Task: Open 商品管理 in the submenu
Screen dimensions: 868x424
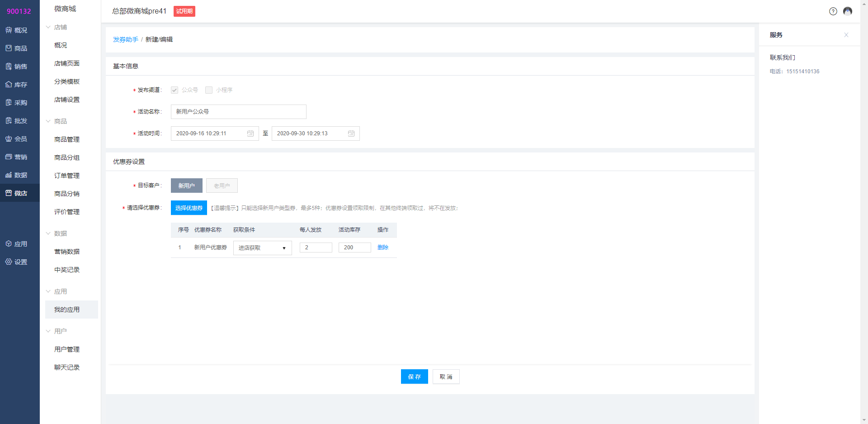Action: click(x=67, y=139)
